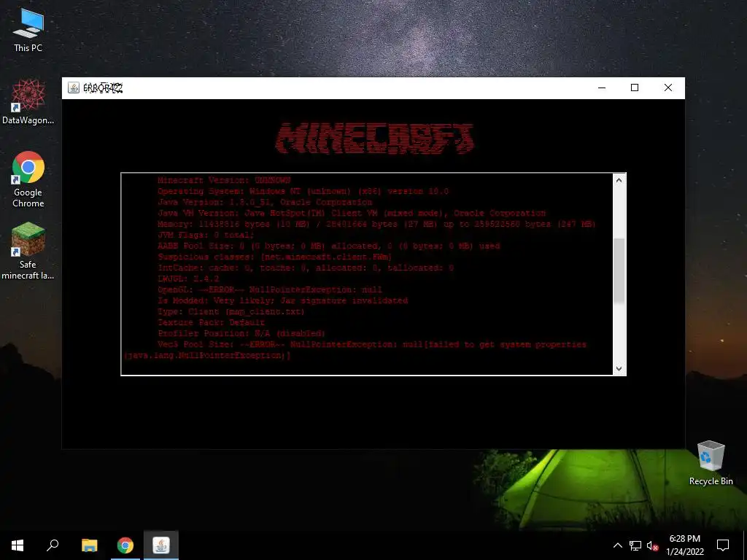Close the ERROR422 window
Viewport: 747px width, 560px height.
[x=668, y=87]
